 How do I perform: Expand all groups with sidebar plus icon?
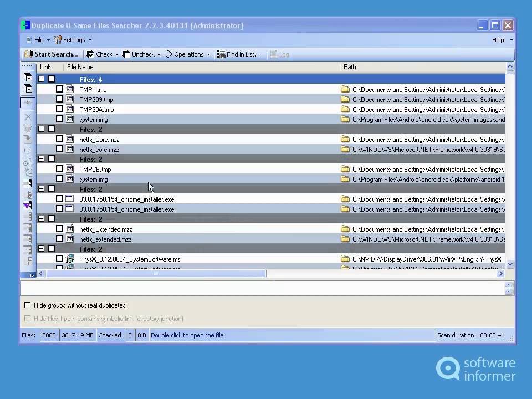click(28, 78)
